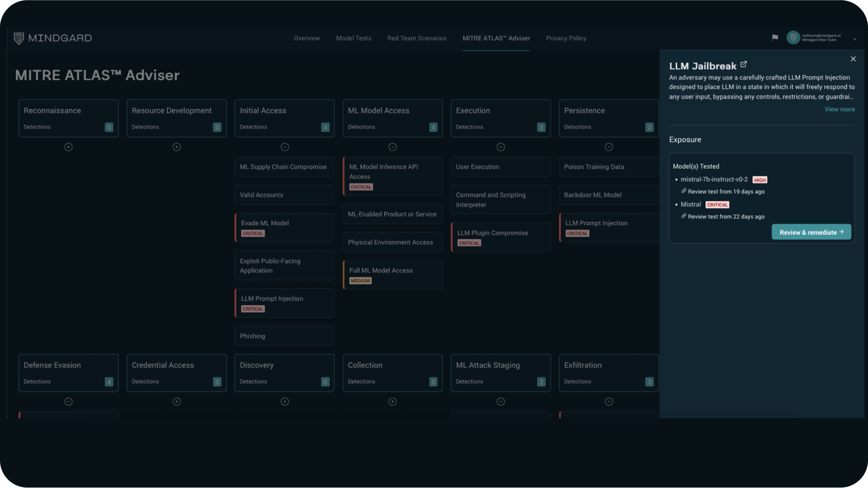Open Poison Training Data technique
This screenshot has width=868, height=488.
(609, 167)
